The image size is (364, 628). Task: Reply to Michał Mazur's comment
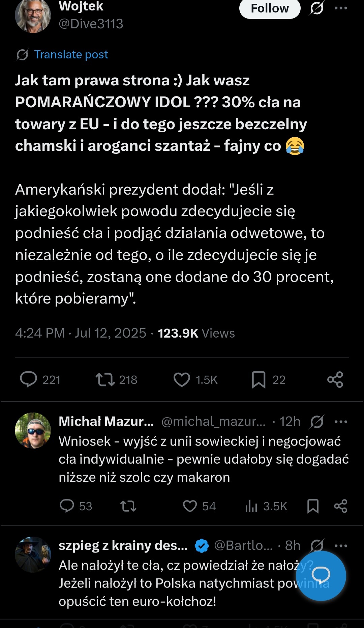(x=67, y=506)
